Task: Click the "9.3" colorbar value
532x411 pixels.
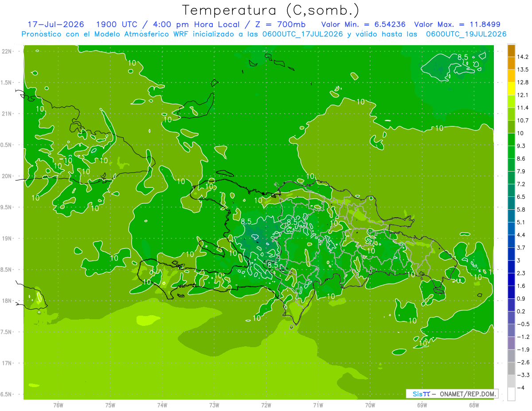Action: 520,146
